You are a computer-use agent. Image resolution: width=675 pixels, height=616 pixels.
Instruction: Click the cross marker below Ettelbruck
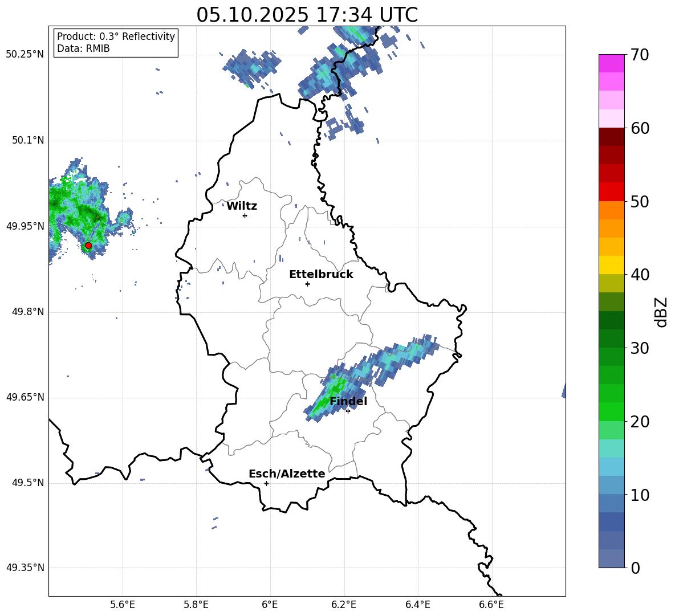pyautogui.click(x=307, y=284)
